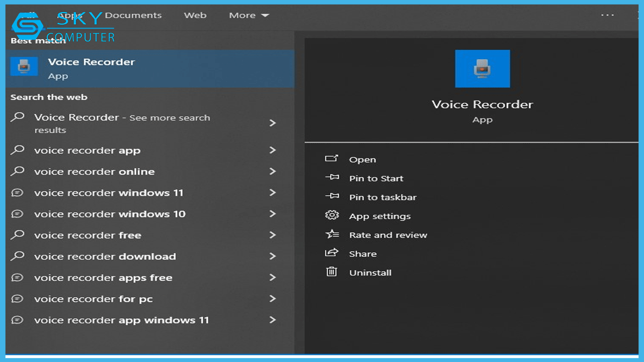The image size is (644, 362).
Task: Expand arrow for voice recorder download
Action: coord(273,256)
